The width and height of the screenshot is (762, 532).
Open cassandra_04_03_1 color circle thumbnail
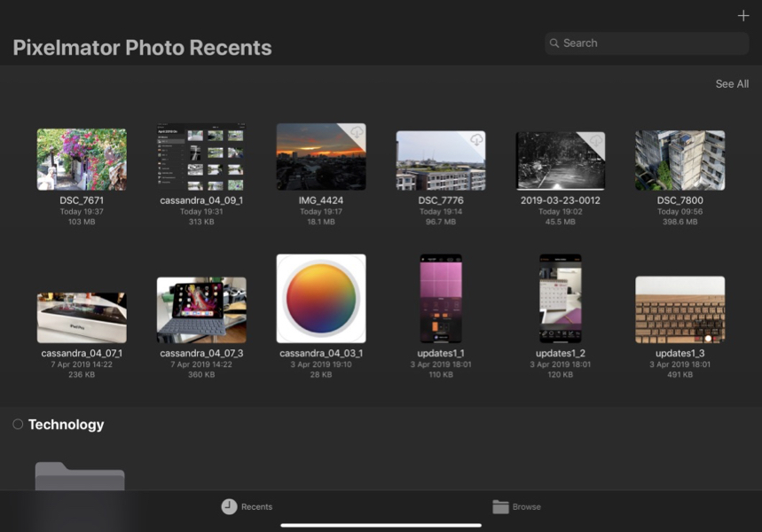321,298
